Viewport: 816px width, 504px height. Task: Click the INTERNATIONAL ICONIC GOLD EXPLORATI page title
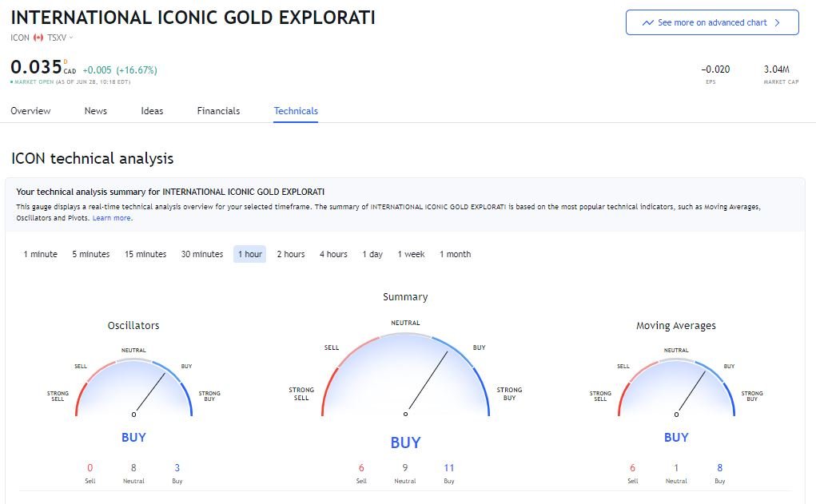[x=193, y=18]
